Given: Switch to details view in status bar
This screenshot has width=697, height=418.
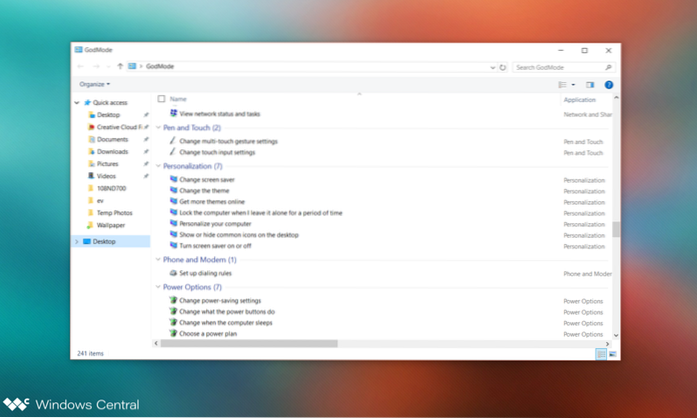Looking at the screenshot, I should point(601,354).
